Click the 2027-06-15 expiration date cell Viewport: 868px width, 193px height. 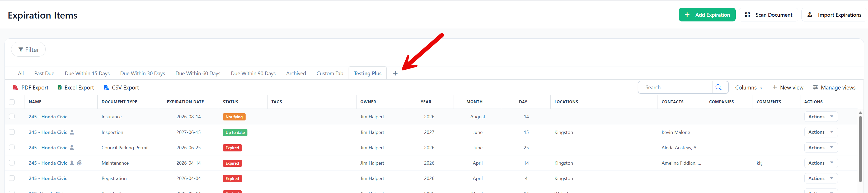[188, 132]
